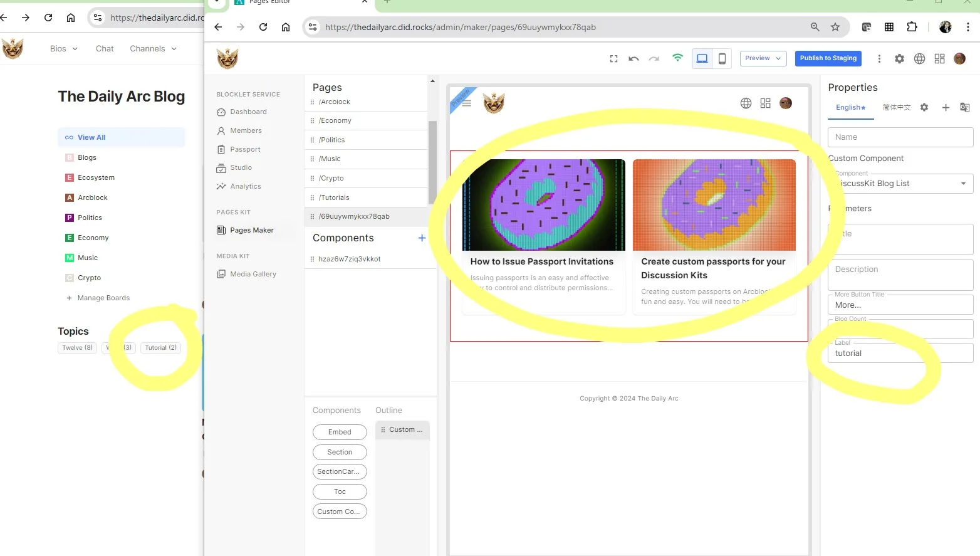Click the globe icon inside the page preview header
980x556 pixels.
tap(746, 103)
